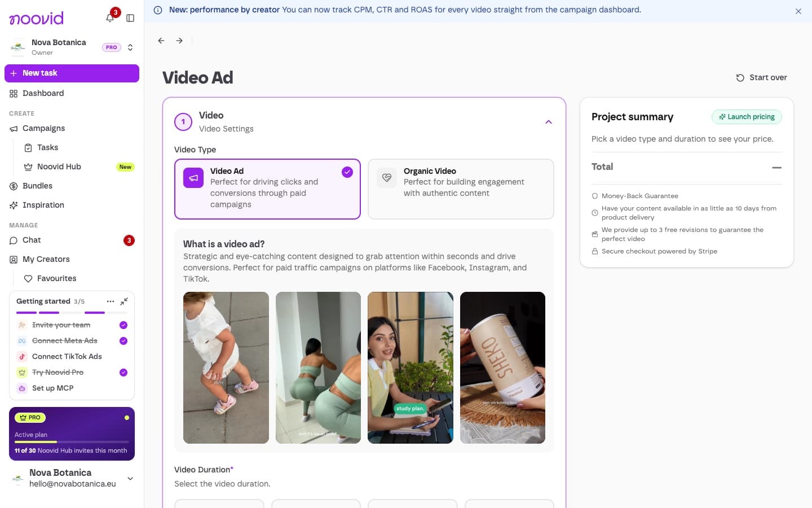Open Dashboard from the sidebar

[72, 94]
